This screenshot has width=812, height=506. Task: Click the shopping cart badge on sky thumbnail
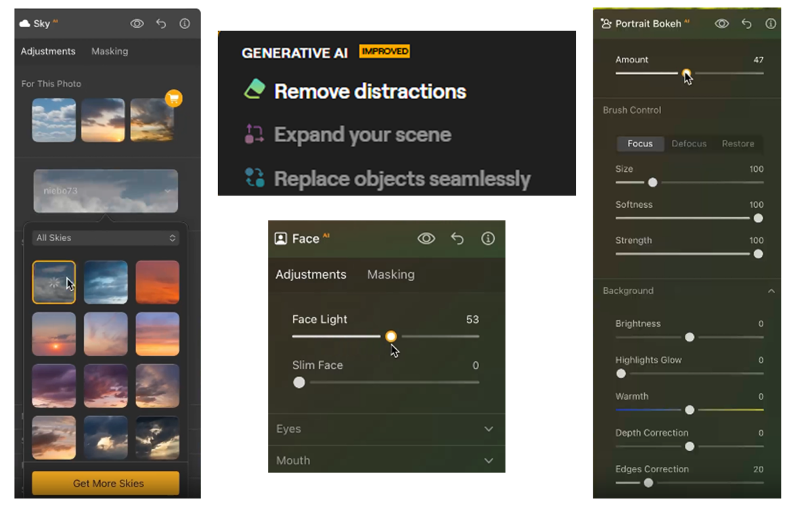point(174,99)
